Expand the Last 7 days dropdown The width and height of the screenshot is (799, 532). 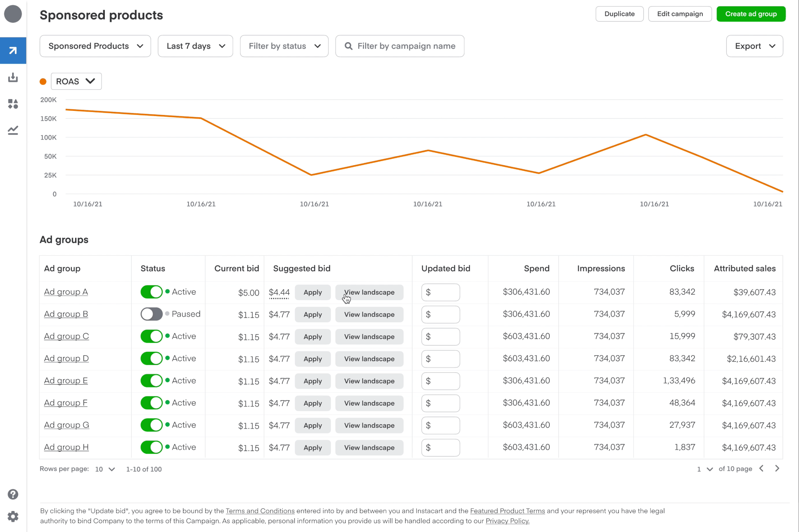[x=195, y=46]
